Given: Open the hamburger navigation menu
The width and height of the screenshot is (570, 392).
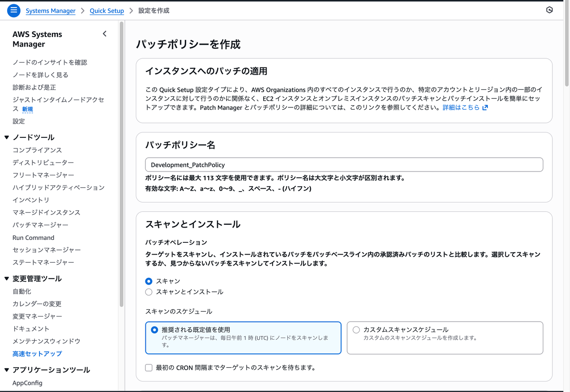Looking at the screenshot, I should tap(14, 10).
